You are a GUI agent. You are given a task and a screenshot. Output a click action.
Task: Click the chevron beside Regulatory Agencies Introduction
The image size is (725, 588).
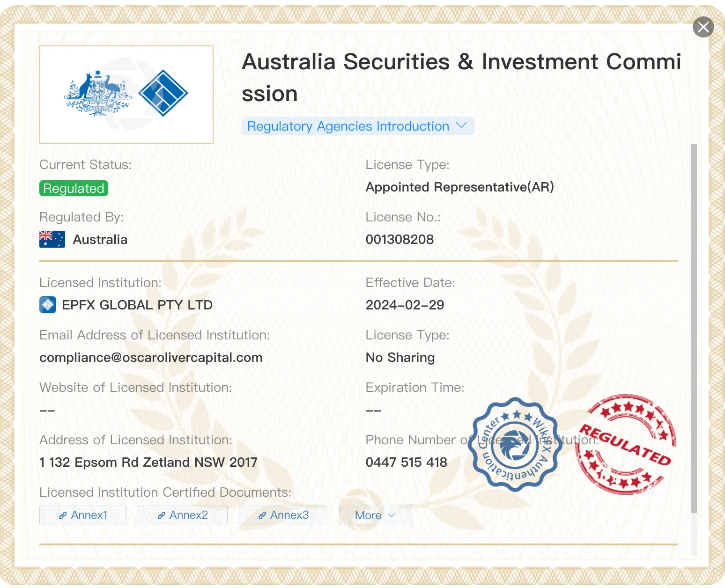[x=461, y=125]
